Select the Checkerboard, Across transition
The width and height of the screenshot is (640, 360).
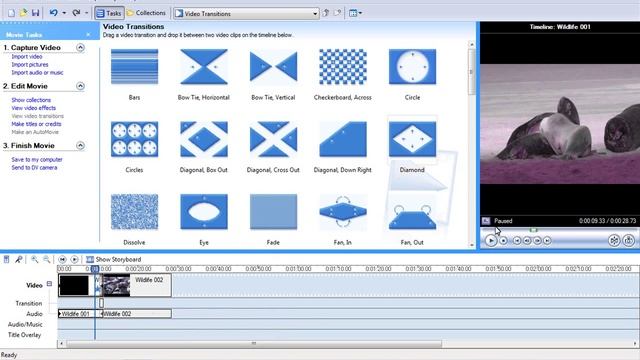tap(343, 67)
